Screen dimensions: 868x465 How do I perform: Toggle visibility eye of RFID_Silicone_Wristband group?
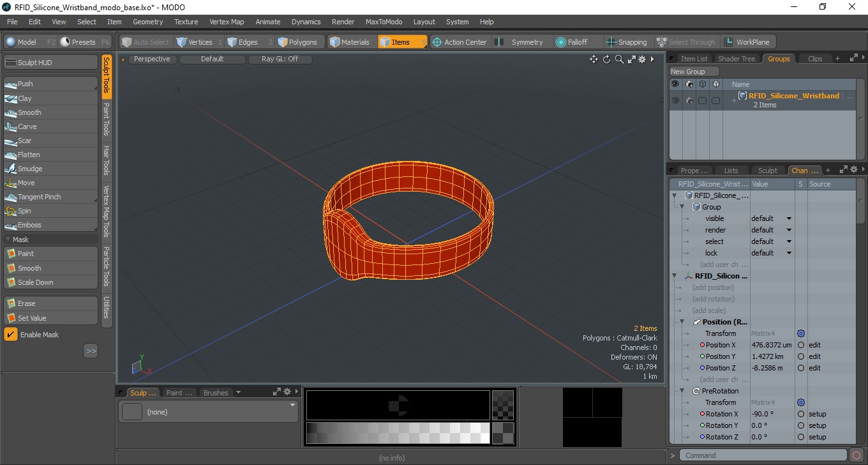point(675,100)
